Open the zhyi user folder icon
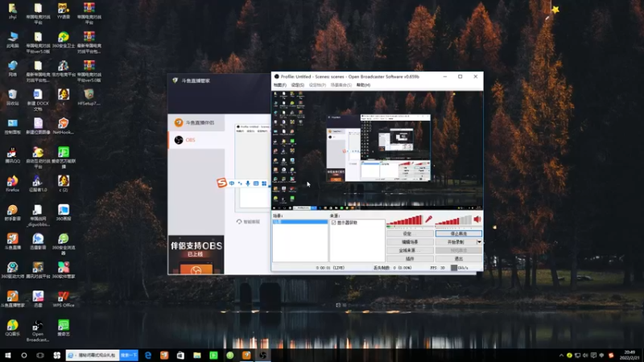Viewport: 644px width, 362px height. point(13,11)
